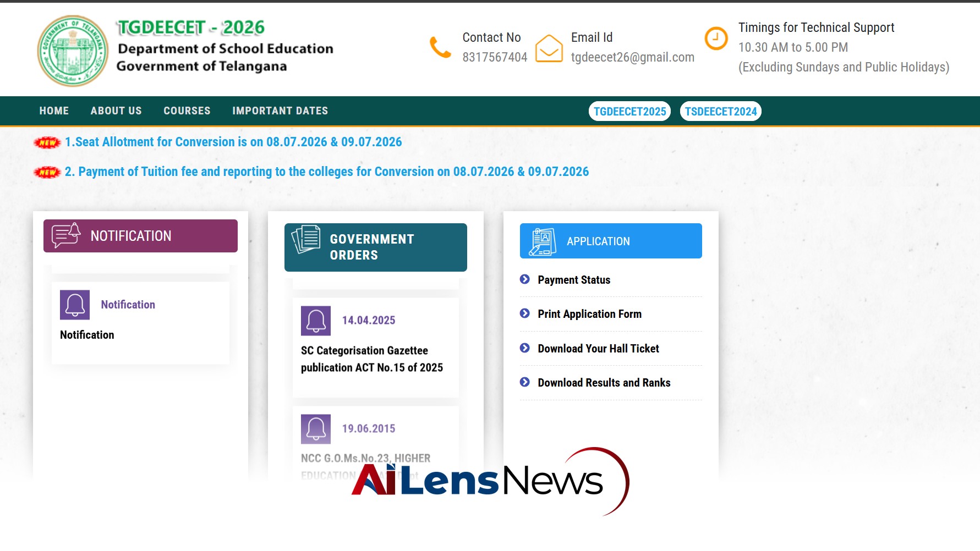
Task: Click the 14.04.2025 date heading
Action: coord(369,321)
